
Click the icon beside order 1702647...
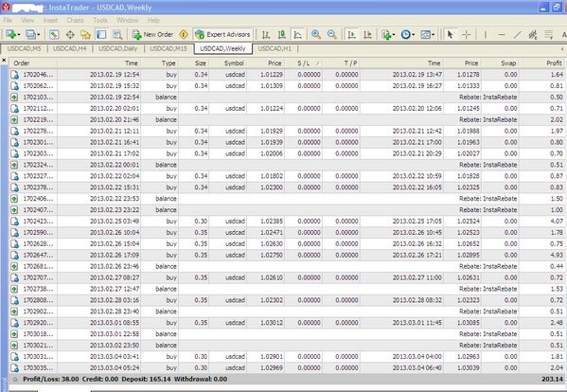14,255
